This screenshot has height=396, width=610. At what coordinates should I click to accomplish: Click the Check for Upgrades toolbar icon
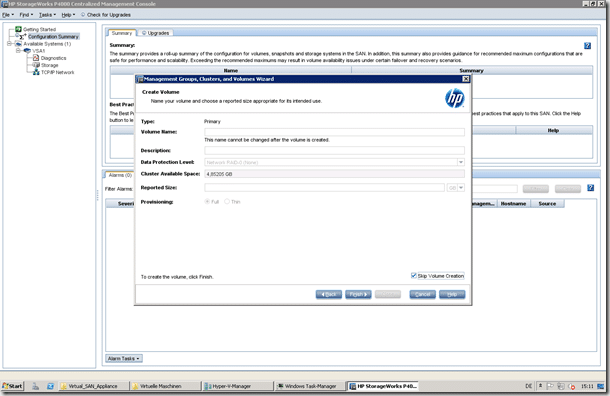[83, 15]
